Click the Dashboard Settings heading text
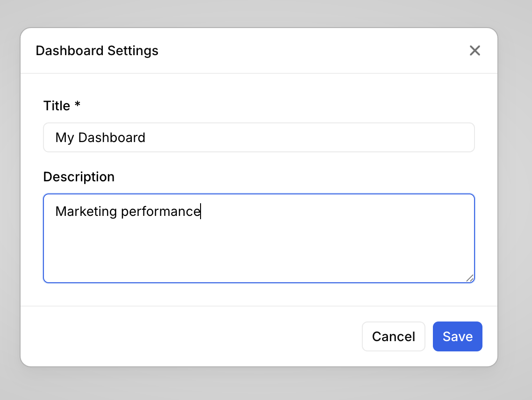Viewport: 532px width, 400px height. pyautogui.click(x=97, y=50)
